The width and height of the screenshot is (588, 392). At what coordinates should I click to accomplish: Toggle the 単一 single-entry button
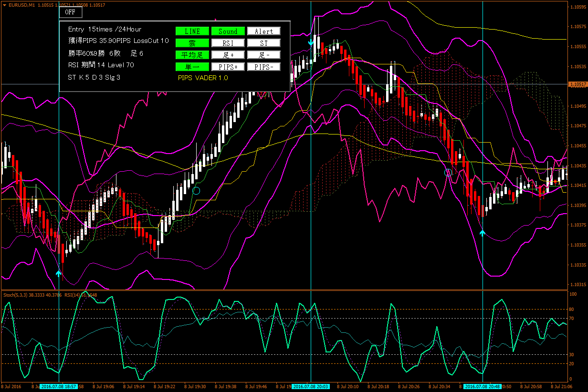click(x=192, y=67)
